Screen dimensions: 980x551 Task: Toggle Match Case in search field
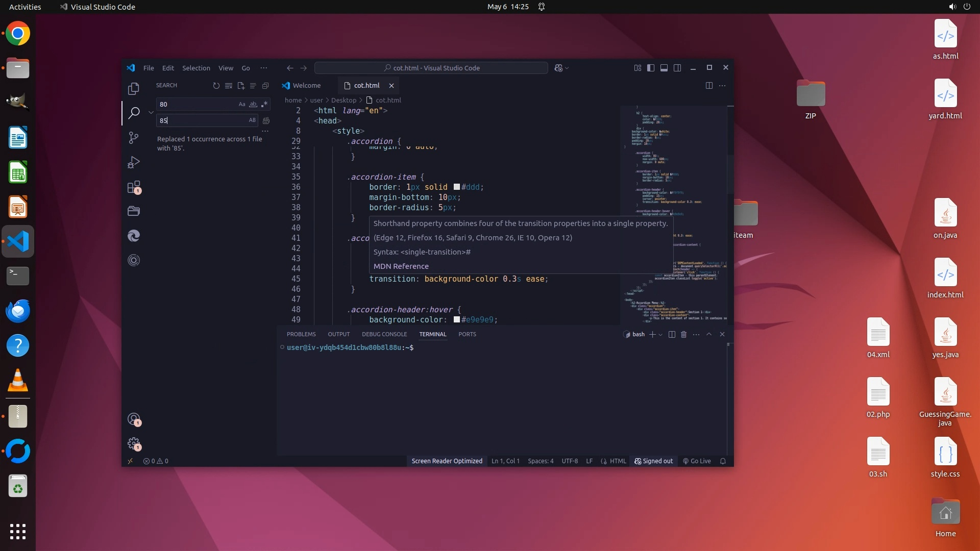tap(242, 104)
